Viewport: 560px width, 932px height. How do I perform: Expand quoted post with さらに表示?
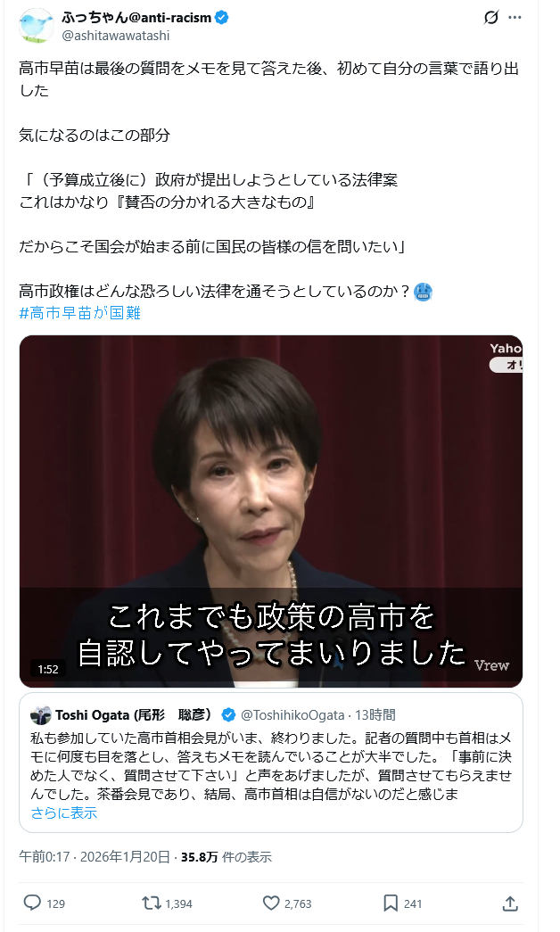pyautogui.click(x=63, y=813)
